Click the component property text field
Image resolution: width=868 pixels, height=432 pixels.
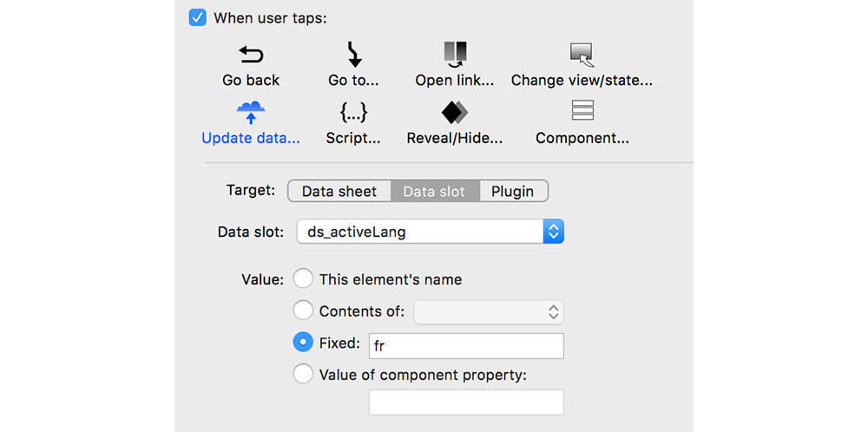click(466, 403)
